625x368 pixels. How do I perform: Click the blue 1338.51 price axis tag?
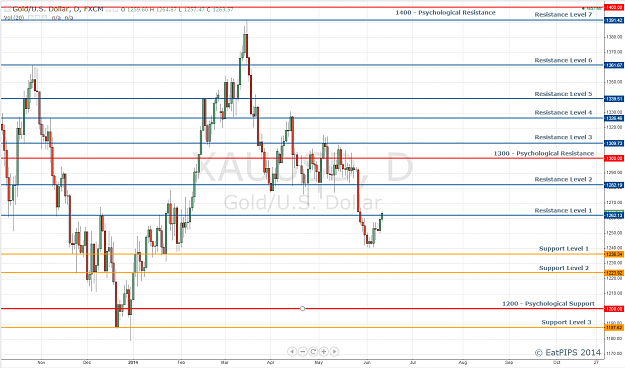(614, 98)
